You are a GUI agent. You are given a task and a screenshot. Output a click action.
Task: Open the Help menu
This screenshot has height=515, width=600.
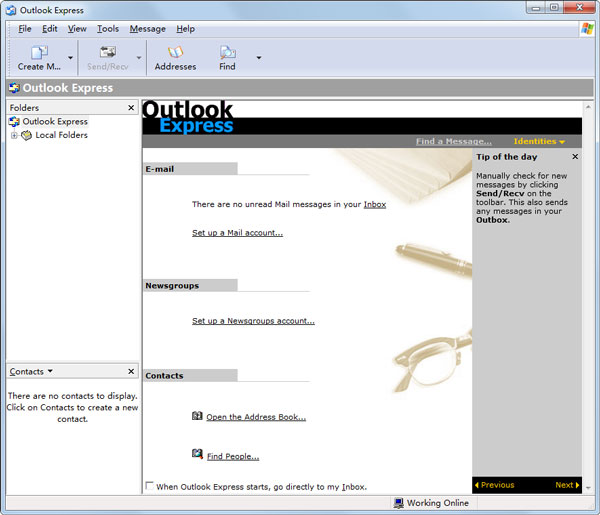click(x=186, y=29)
